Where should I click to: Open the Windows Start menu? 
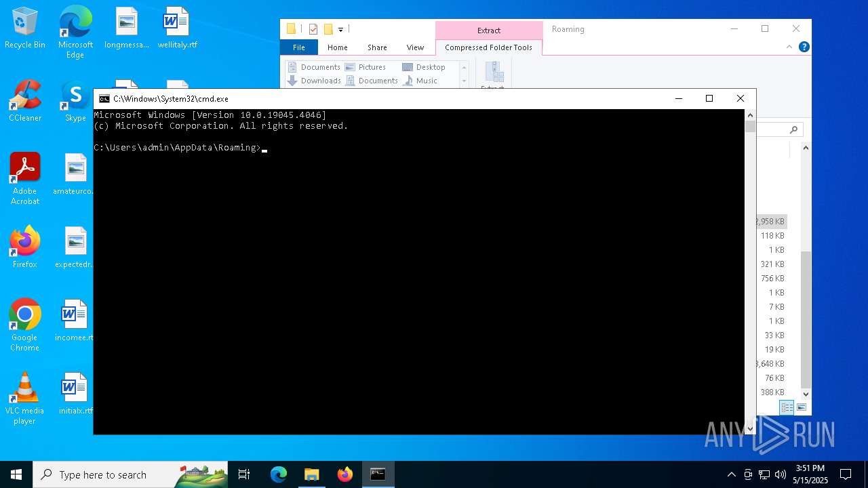(x=16, y=474)
